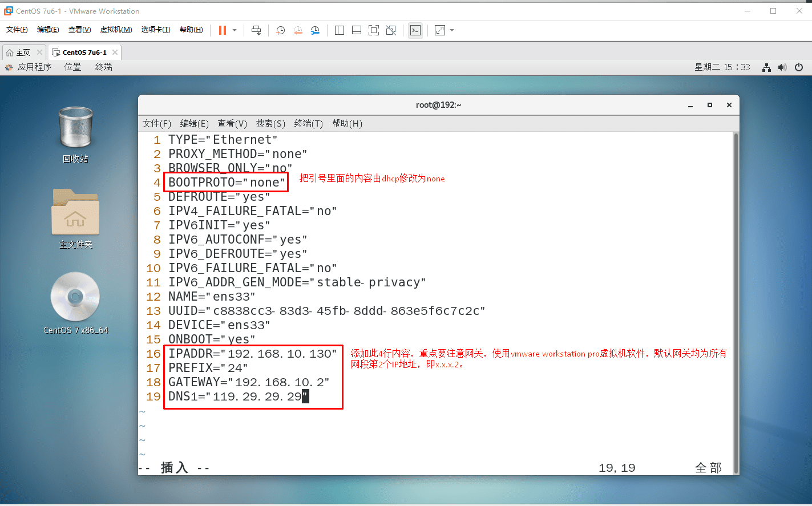
Task: Select the 回收站 trash desktop icon
Action: (x=75, y=135)
